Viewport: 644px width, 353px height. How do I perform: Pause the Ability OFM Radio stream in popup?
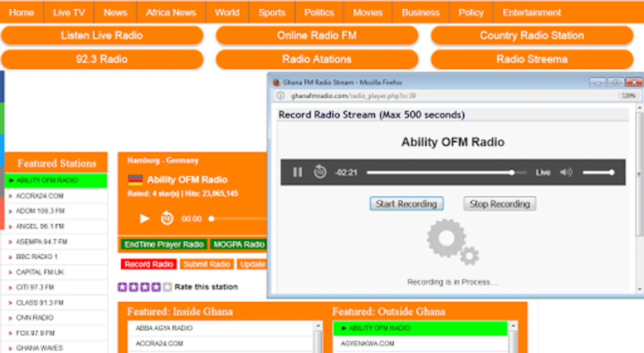tap(297, 172)
